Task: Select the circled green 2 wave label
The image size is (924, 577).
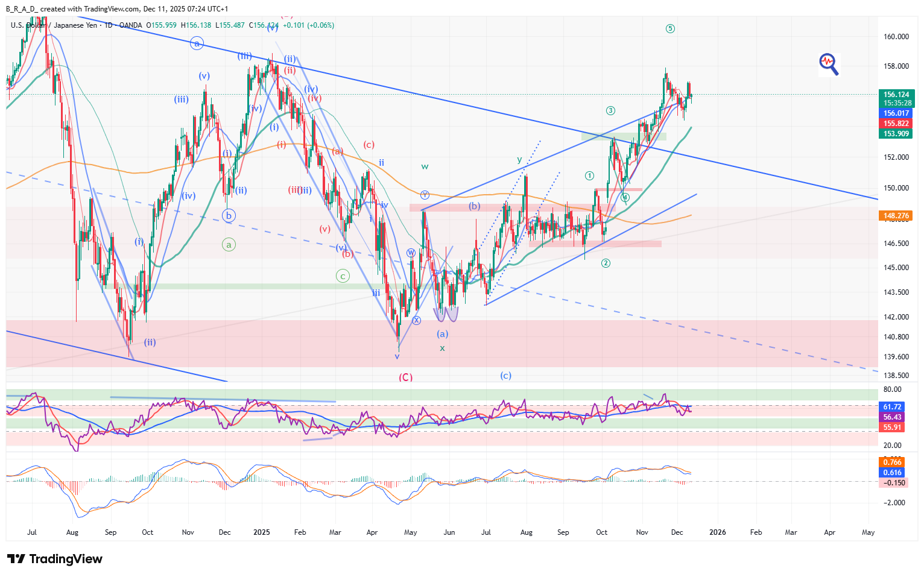Action: pos(606,263)
